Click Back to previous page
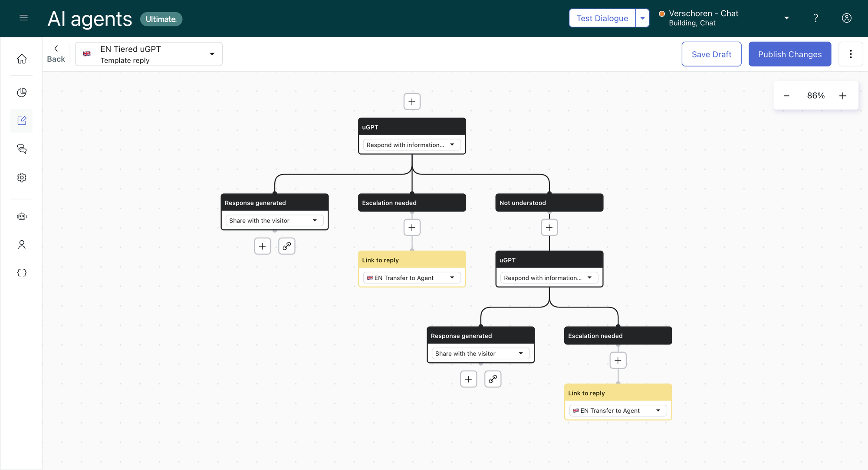 56,54
